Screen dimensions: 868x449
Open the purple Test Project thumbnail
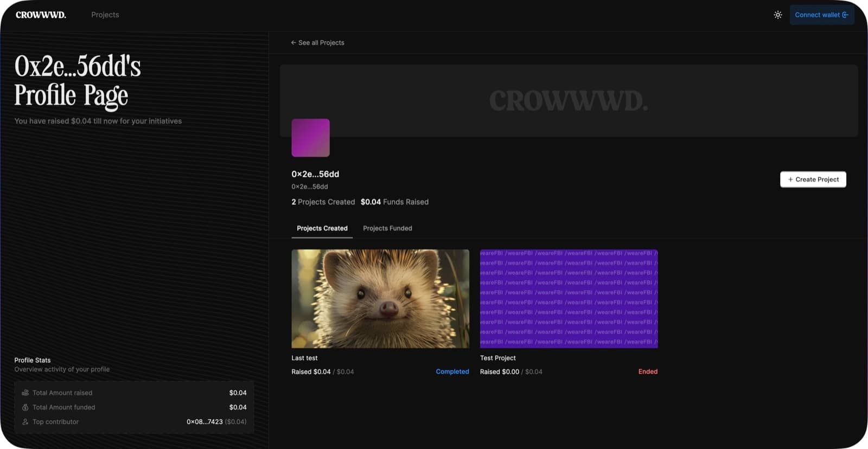569,299
